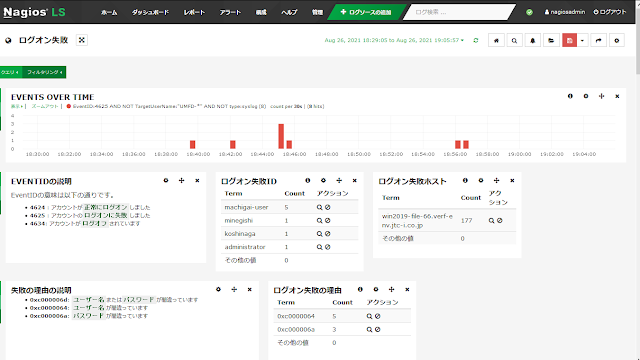640x360 pixels.
Task: Toggle fullscreen icon beside ログオン失敗 title
Action: [82, 40]
